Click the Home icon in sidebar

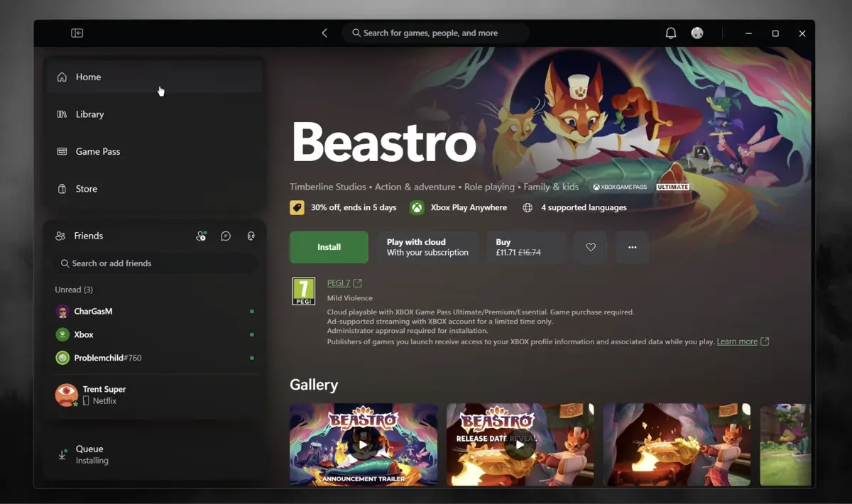tap(62, 77)
